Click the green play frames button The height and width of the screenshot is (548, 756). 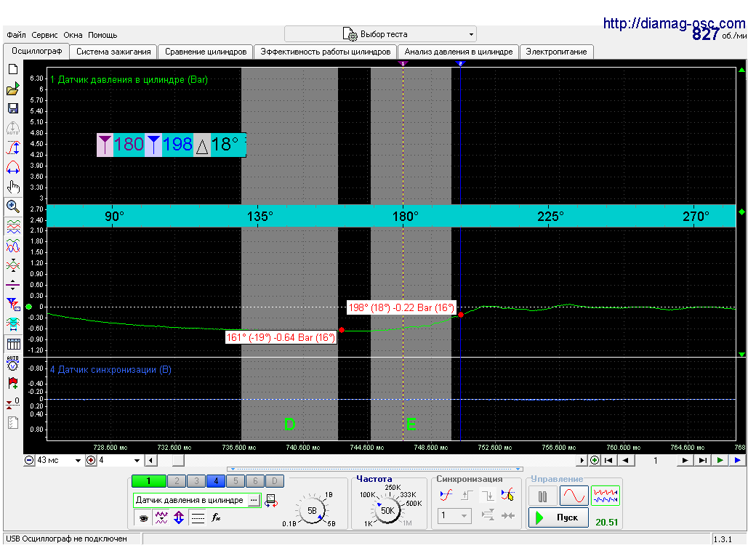coord(720,461)
